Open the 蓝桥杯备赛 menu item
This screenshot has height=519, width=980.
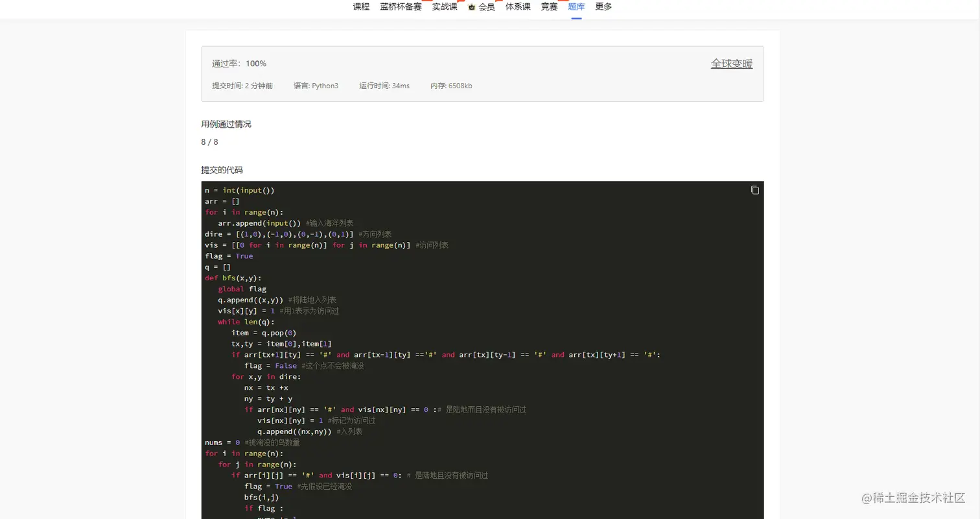[x=400, y=7]
